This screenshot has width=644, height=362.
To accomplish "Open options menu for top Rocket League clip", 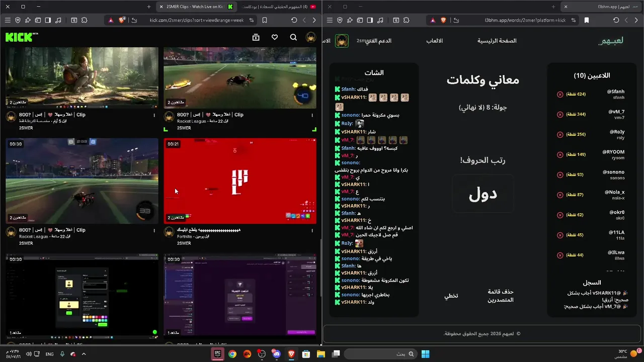I will click(312, 115).
